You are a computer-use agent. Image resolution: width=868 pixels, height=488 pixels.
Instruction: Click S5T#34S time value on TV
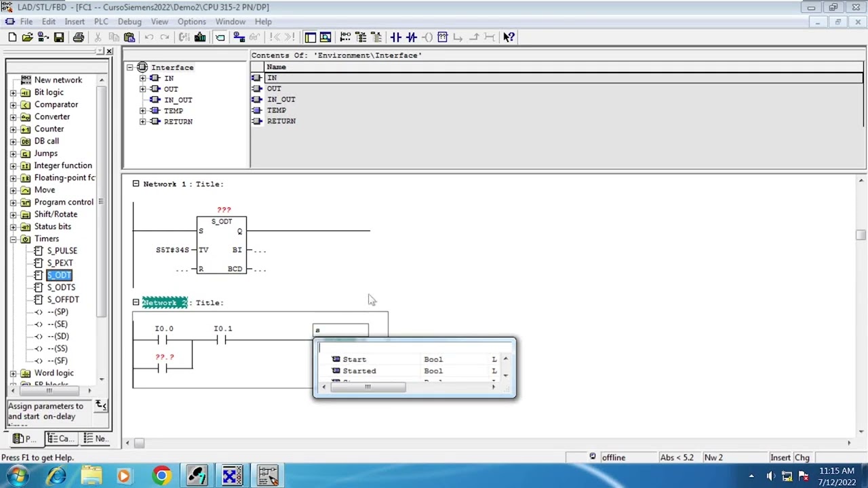point(172,250)
